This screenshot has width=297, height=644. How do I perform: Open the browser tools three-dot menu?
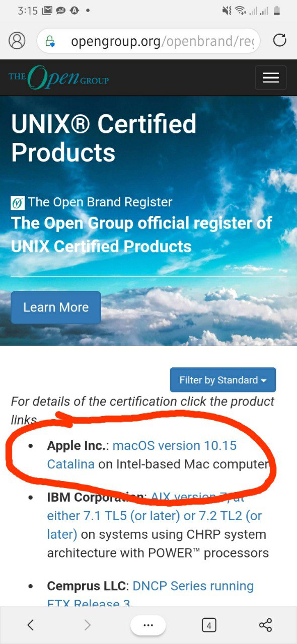click(x=148, y=625)
